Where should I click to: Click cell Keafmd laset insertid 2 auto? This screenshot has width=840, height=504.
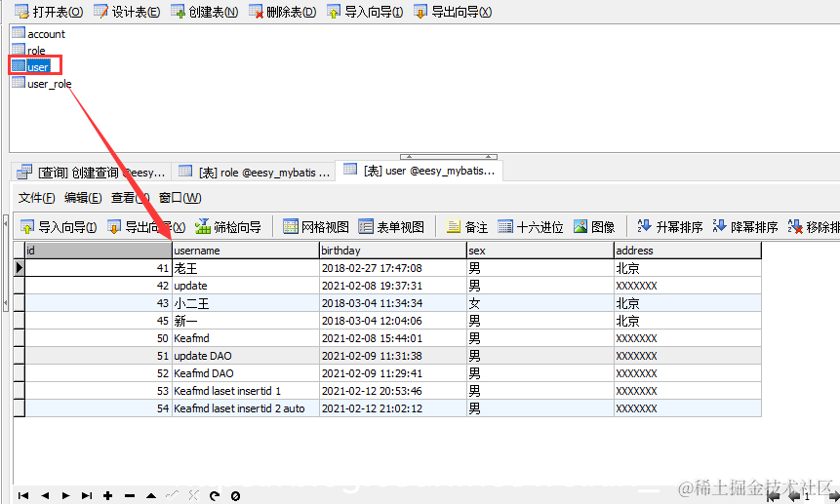[x=245, y=408]
